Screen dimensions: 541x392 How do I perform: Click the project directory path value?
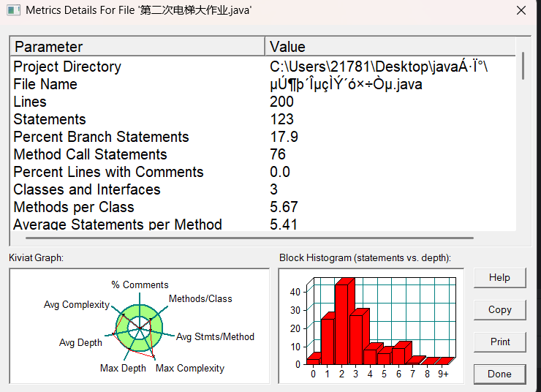pos(379,67)
